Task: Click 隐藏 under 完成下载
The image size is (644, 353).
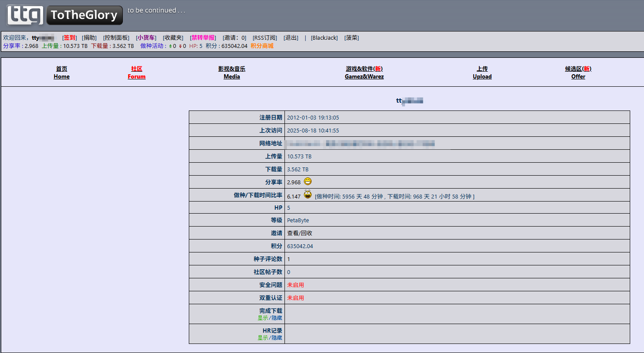Action: tap(277, 318)
